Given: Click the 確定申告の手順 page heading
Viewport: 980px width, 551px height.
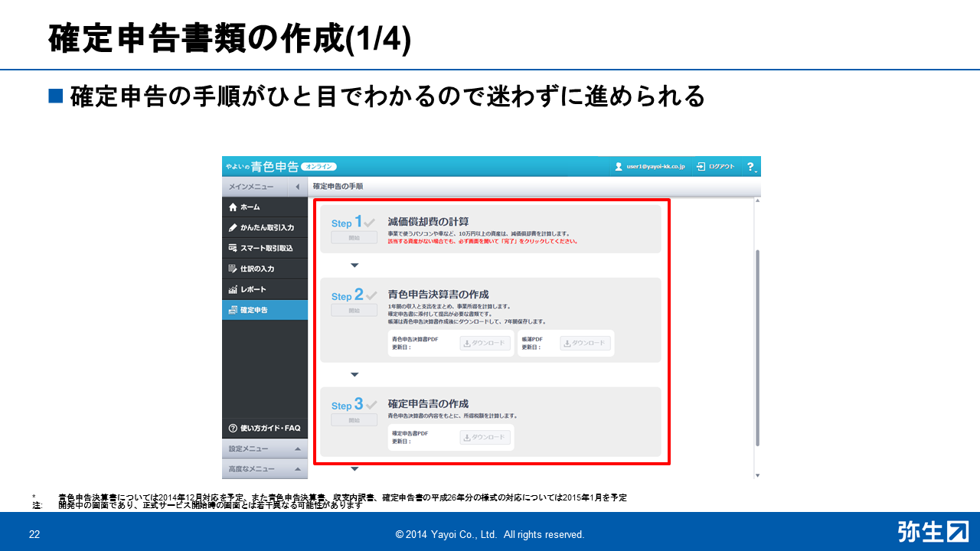Looking at the screenshot, I should [338, 186].
